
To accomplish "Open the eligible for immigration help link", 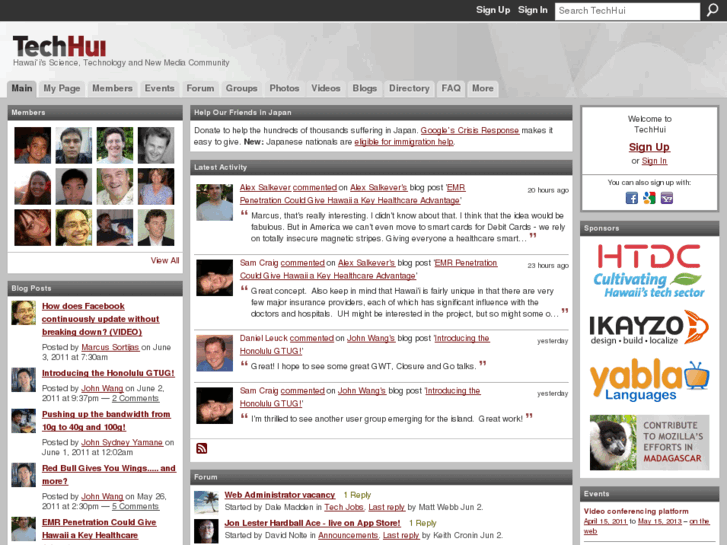I will (x=404, y=142).
